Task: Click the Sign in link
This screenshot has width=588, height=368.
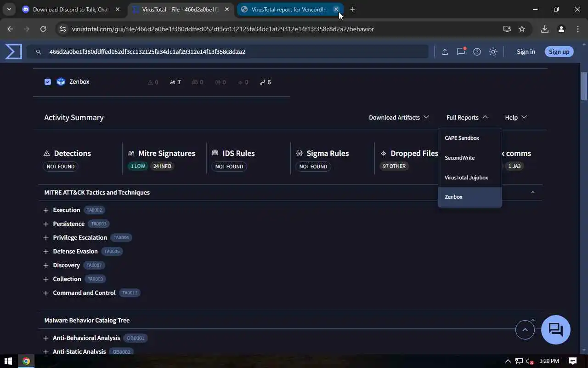Action: click(526, 52)
